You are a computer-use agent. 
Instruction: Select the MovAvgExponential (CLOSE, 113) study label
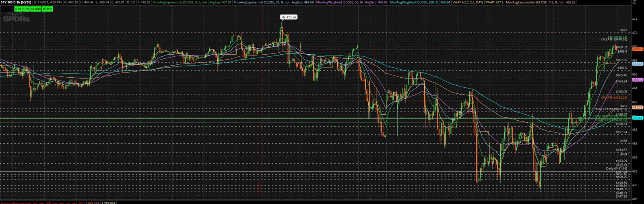[535, 2]
